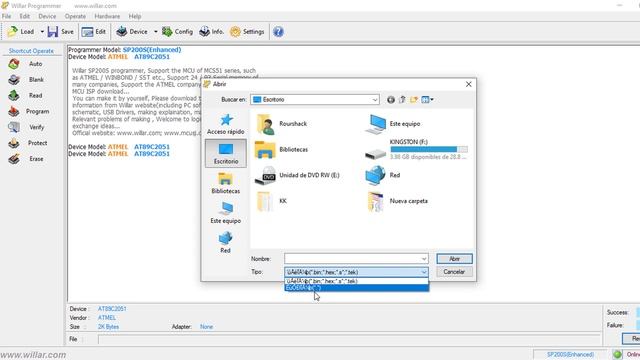The image size is (640, 360).
Task: Click the Cancelar button
Action: tap(454, 272)
